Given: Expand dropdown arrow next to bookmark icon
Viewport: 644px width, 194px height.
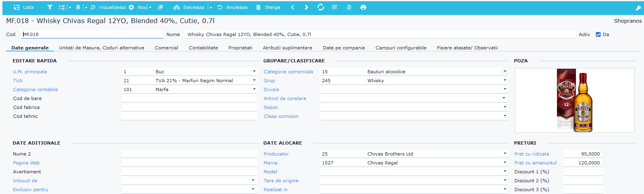Looking at the screenshot, I should (86, 7).
